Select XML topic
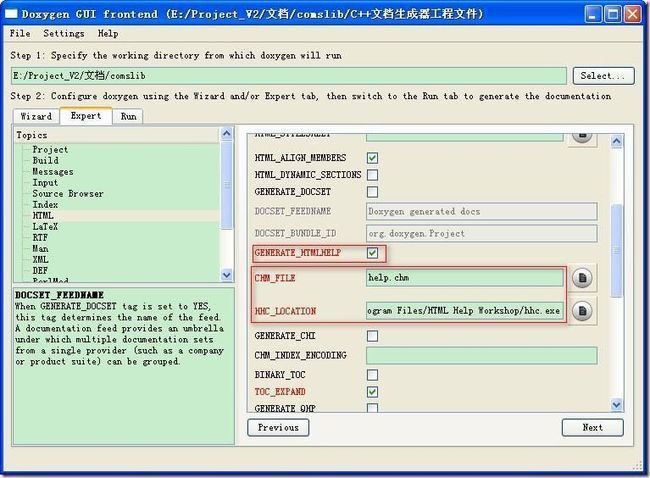650x478 pixels. click(40, 260)
